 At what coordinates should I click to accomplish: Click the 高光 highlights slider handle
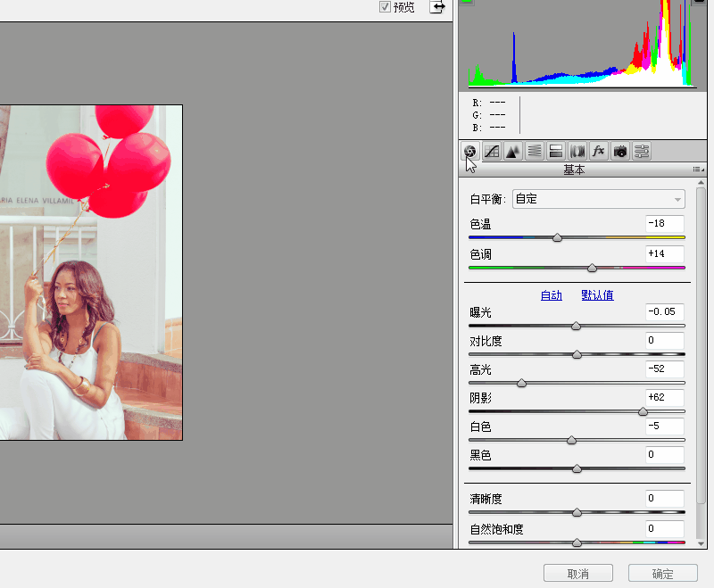pos(522,383)
